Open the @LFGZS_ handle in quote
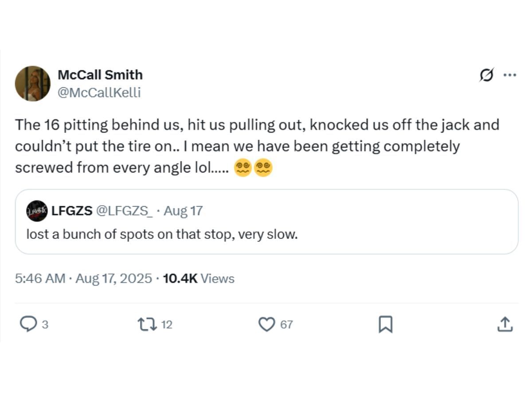Screen dimensions: 532x399 pos(125,211)
